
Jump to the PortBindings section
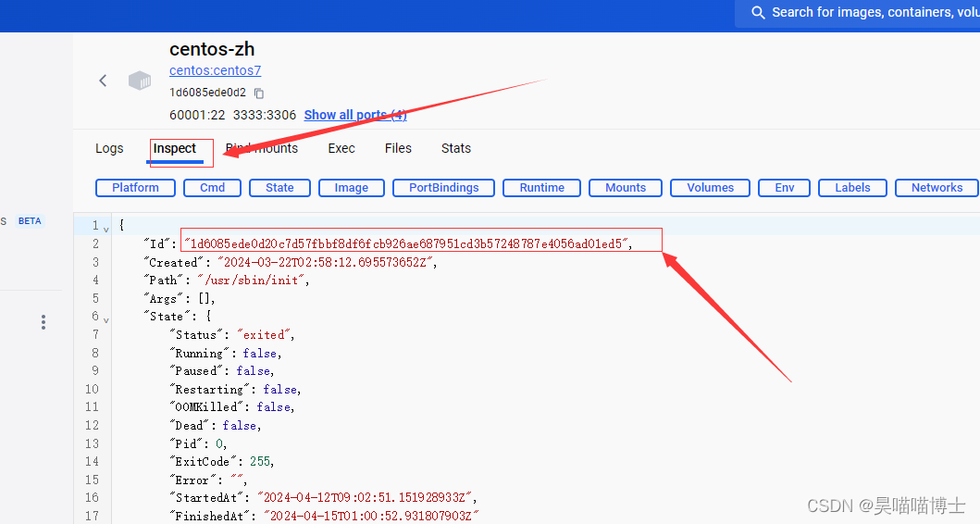click(x=444, y=188)
